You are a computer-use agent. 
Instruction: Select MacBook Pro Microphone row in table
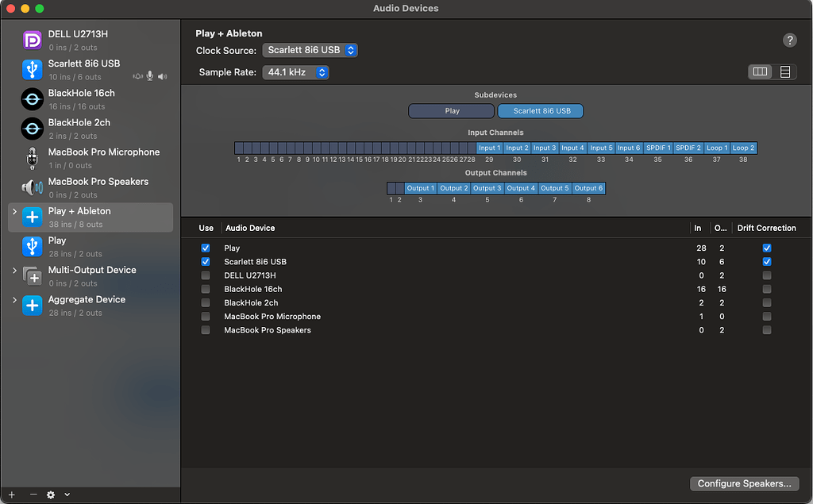click(497, 317)
